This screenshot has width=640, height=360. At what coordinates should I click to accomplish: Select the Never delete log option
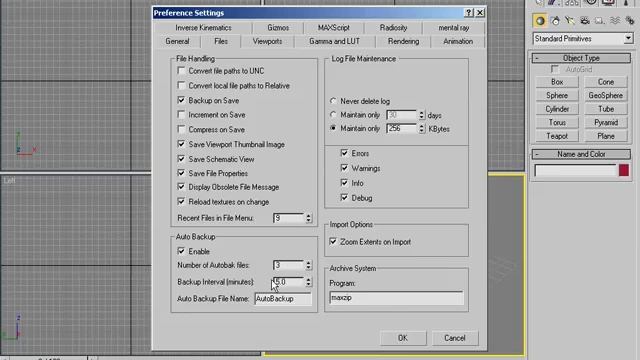(333, 101)
